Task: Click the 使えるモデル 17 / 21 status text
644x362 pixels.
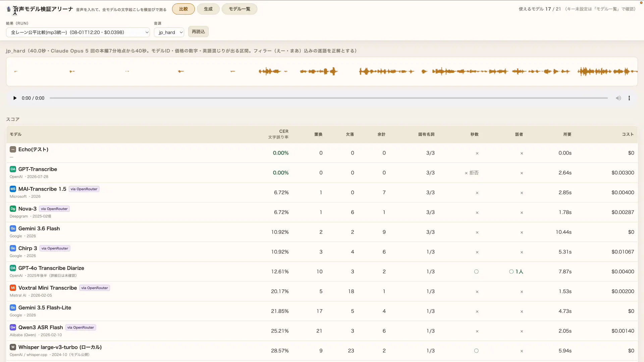Action: (540, 9)
